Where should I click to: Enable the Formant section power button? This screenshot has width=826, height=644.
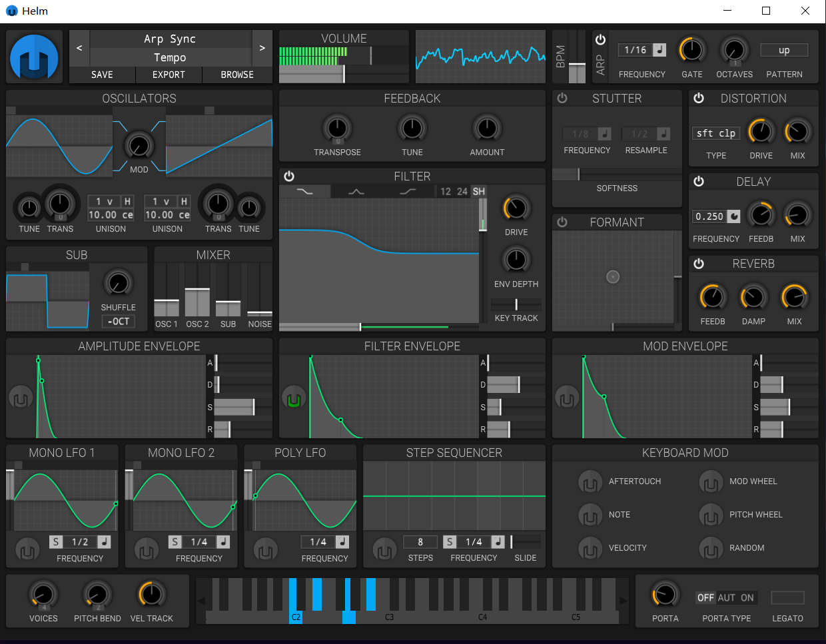(x=562, y=222)
